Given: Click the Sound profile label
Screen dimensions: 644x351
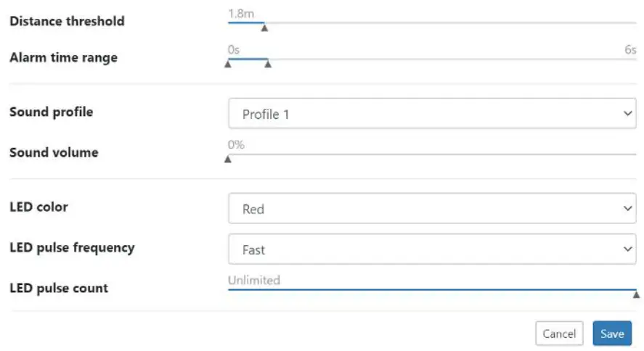Looking at the screenshot, I should [51, 112].
